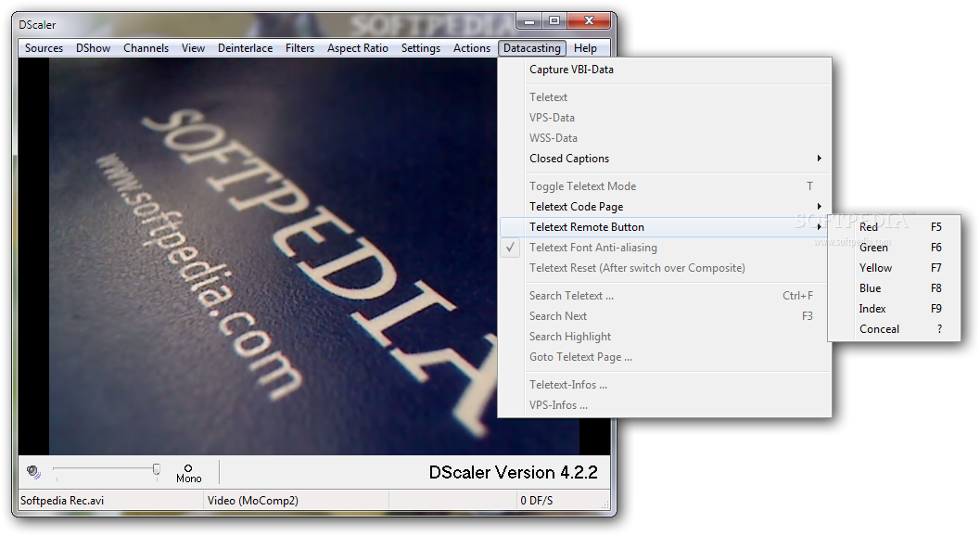Viewport: 980px width, 536px height.
Task: Click the status bar resize grip
Action: click(605, 504)
